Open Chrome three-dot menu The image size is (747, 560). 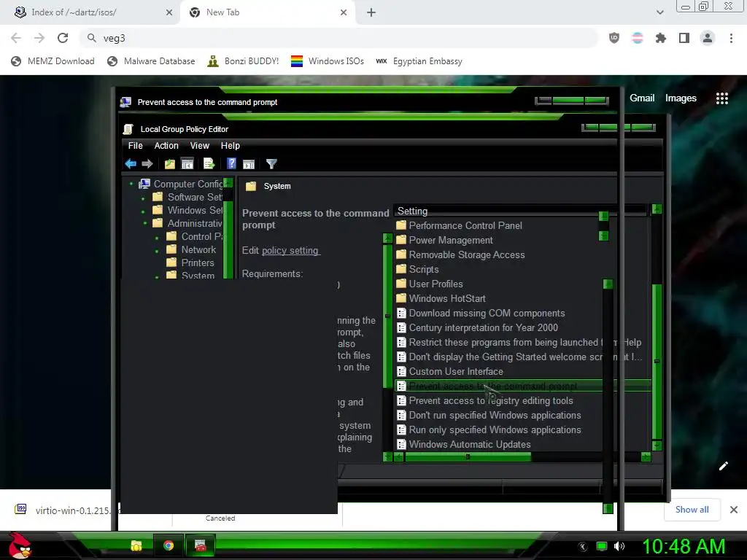pyautogui.click(x=731, y=38)
